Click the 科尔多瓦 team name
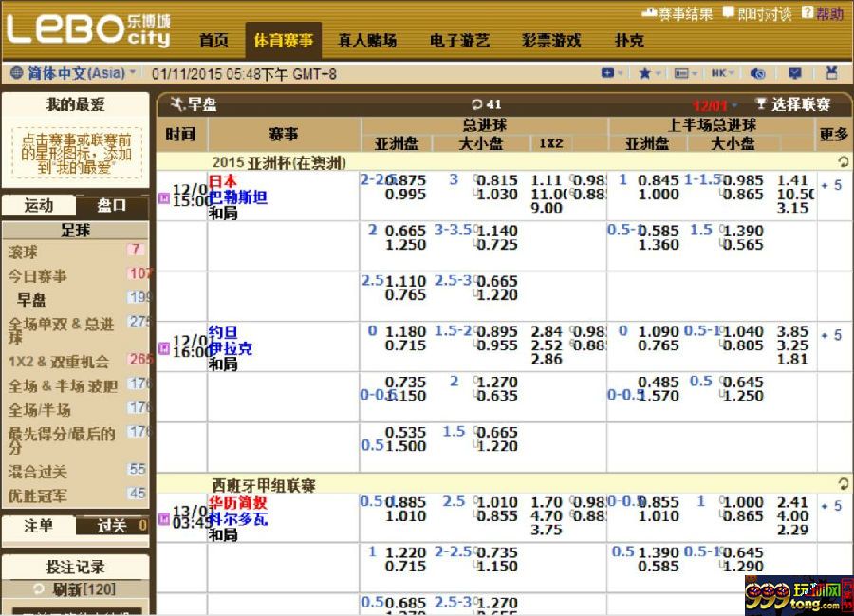Image resolution: width=854 pixels, height=616 pixels. click(x=238, y=518)
